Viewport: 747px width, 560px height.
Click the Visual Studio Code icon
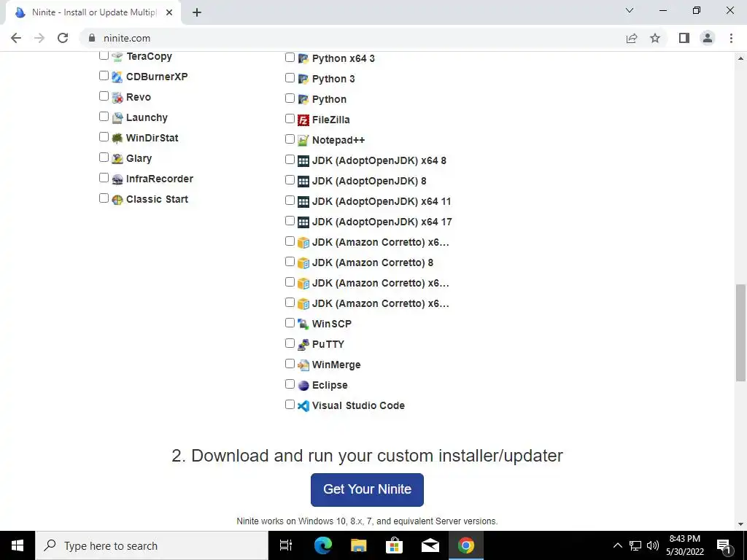(x=303, y=406)
